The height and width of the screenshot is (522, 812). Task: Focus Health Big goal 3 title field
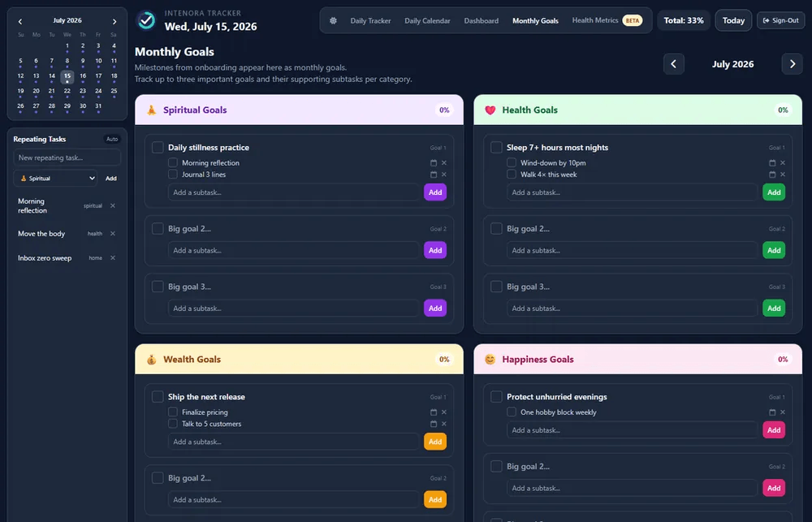point(634,287)
